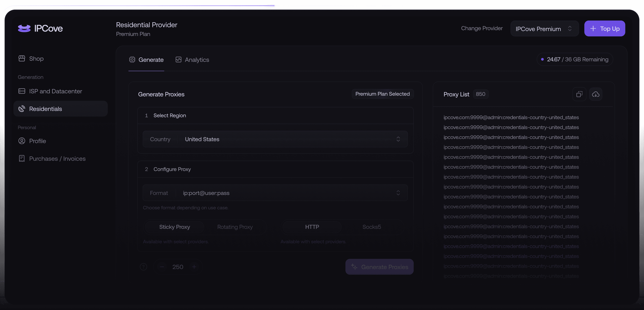
Task: Open Purchases / Invoices in the sidebar
Action: pos(60,158)
